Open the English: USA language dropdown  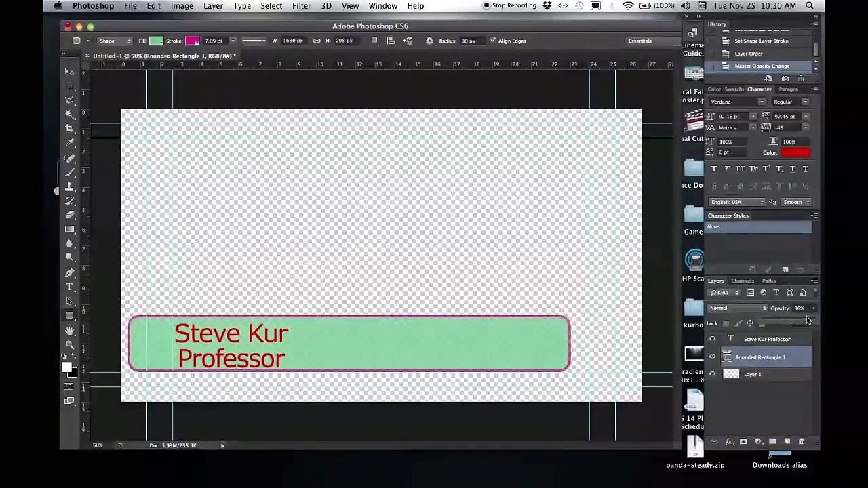(x=737, y=202)
